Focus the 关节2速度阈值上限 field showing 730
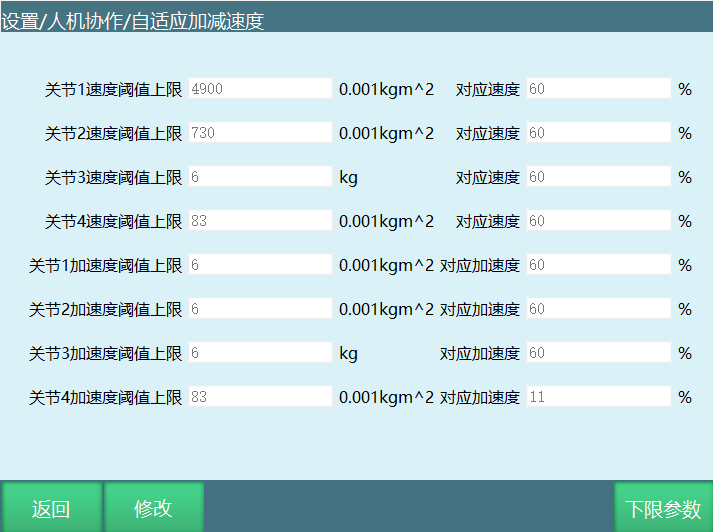 coord(260,133)
